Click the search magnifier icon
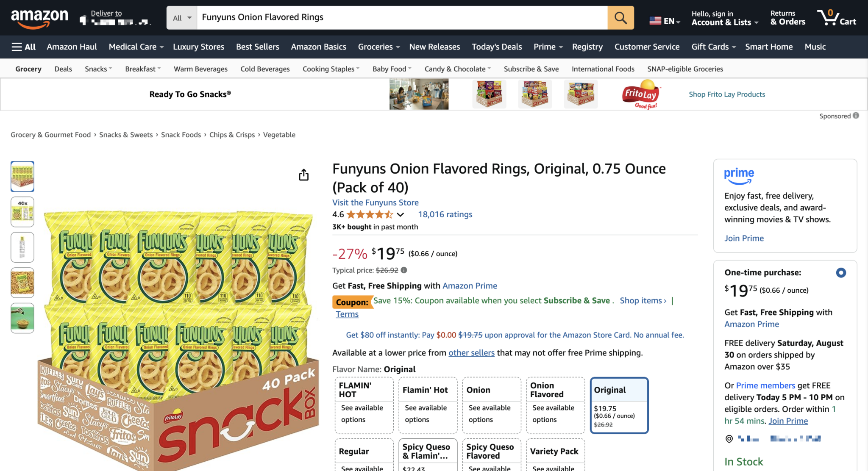Image resolution: width=868 pixels, height=471 pixels. click(x=620, y=18)
